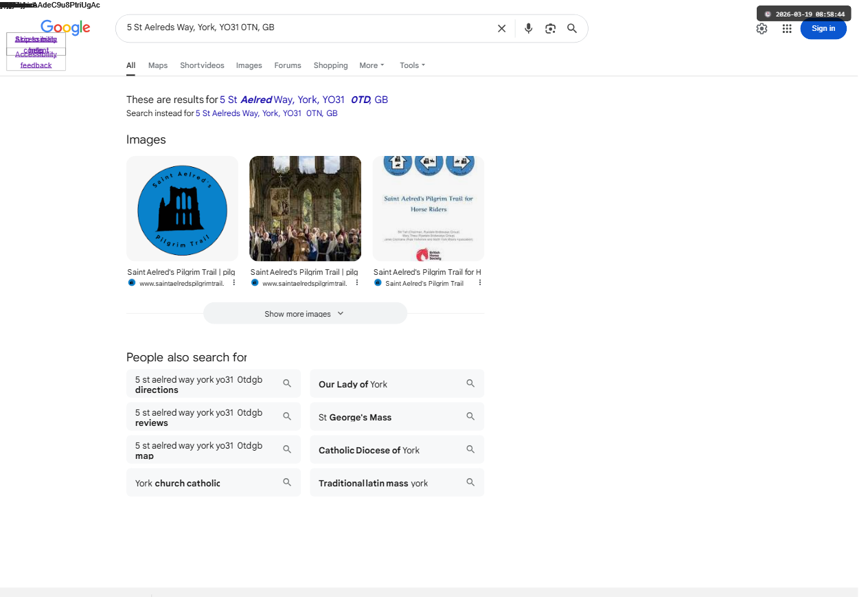This screenshot has width=868, height=597.
Task: Submit the search with the magnifier
Action: 572,28
